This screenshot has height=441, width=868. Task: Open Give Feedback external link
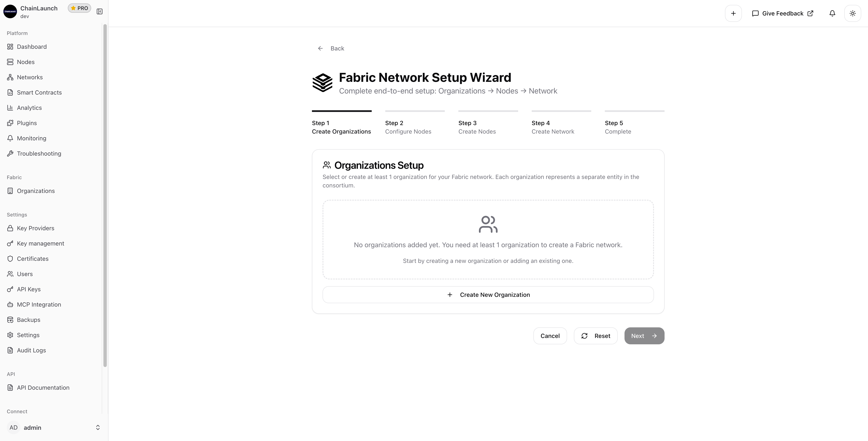pyautogui.click(x=782, y=13)
